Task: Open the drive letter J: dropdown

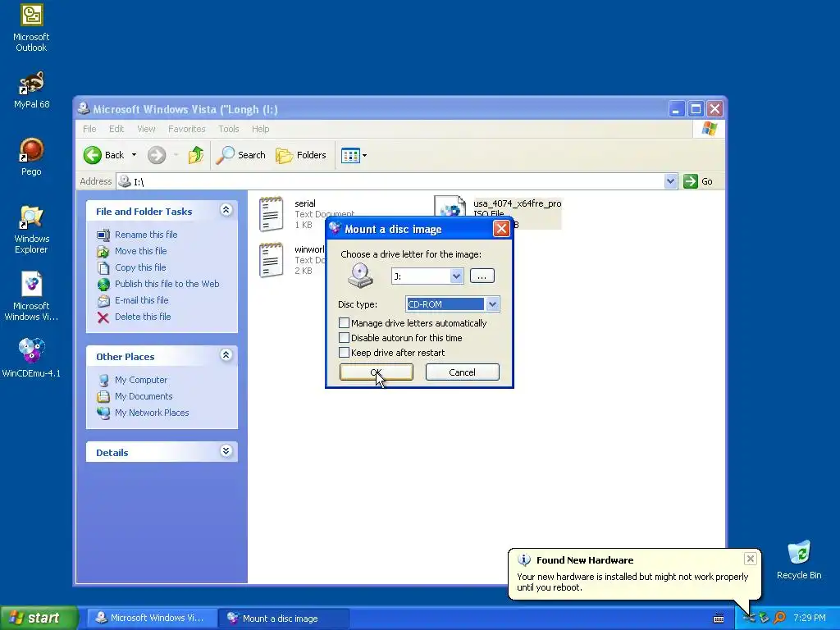Action: click(x=456, y=276)
